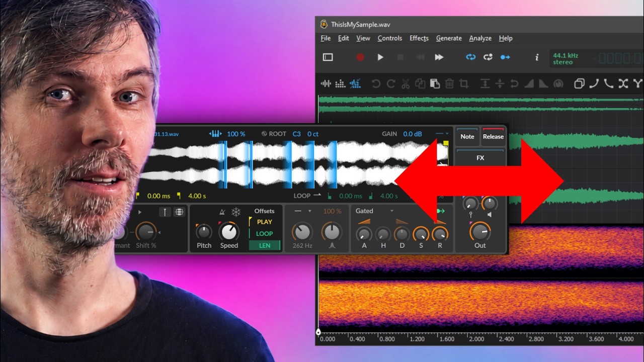This screenshot has width=644, height=362.
Task: Open the playback mode dropdown next to GAIN
Action: tap(443, 134)
